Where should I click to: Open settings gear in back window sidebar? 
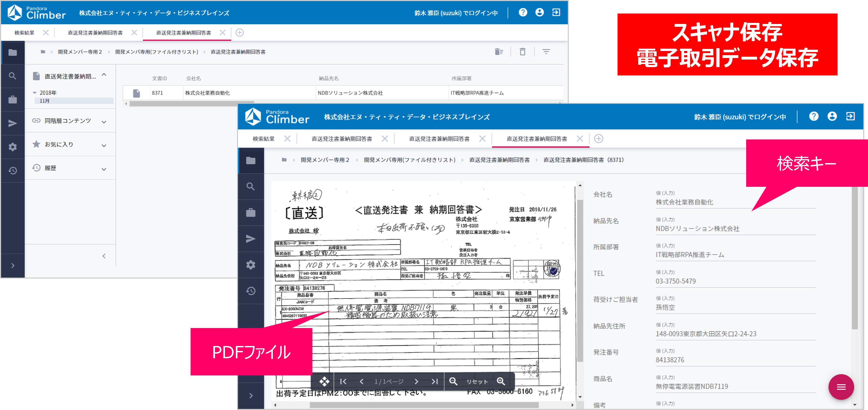tap(13, 147)
